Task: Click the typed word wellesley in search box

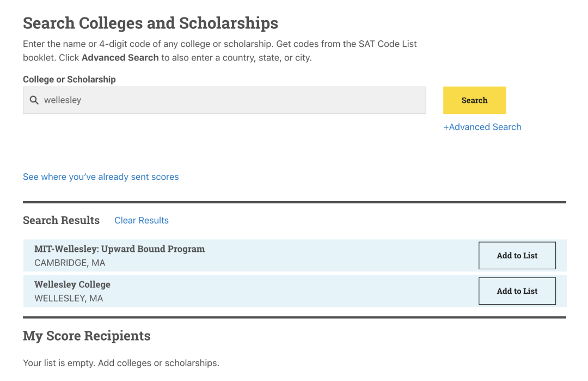Action: coord(62,100)
